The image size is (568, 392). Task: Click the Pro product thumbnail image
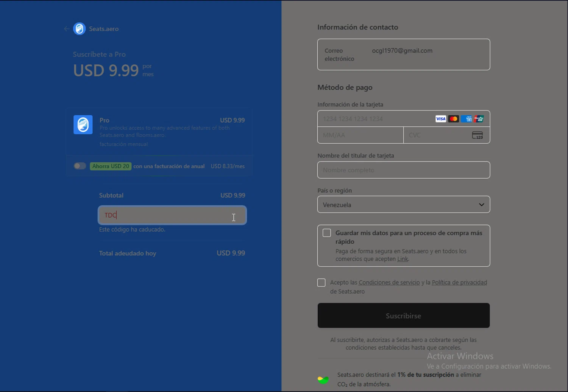(x=83, y=124)
